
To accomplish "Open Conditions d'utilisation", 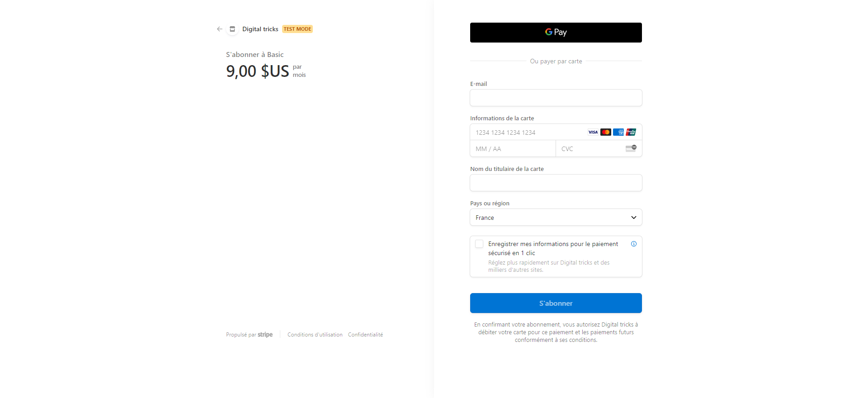I will coord(315,334).
